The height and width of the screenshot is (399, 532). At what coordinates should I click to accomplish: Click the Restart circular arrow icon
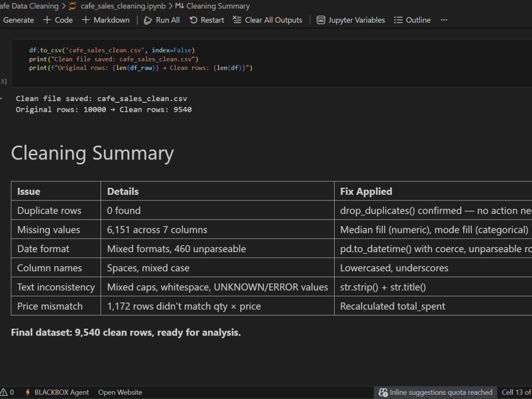click(x=194, y=20)
